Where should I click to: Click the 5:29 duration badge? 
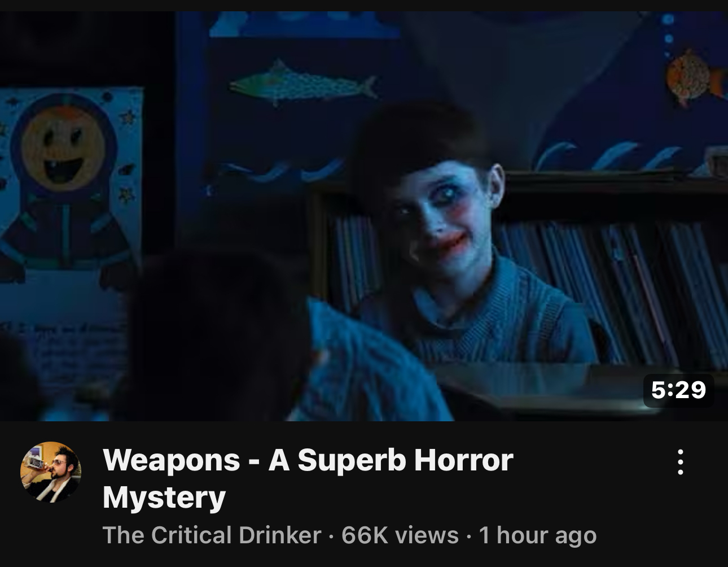[x=678, y=390]
